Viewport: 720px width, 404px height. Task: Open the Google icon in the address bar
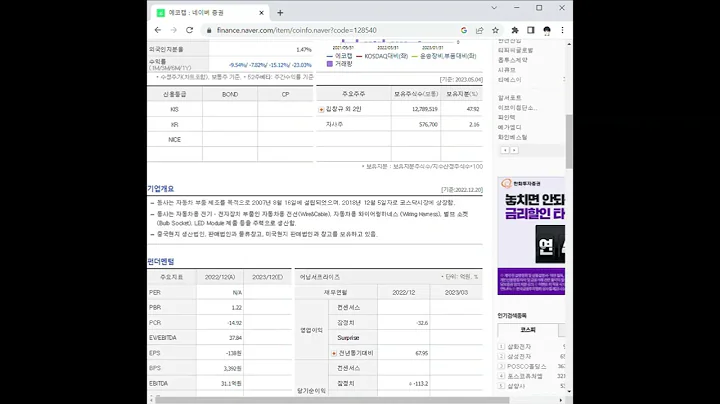(x=464, y=30)
